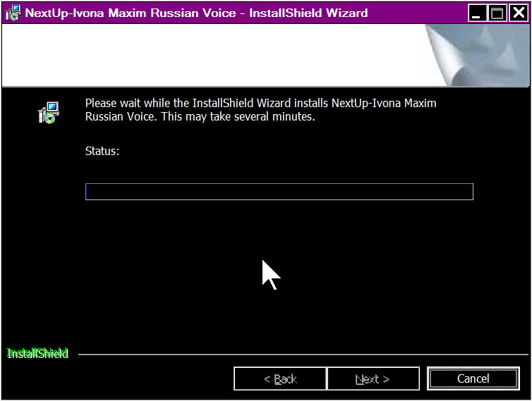532x401 pixels.
Task: Click the disabled Back button
Action: (x=280, y=378)
